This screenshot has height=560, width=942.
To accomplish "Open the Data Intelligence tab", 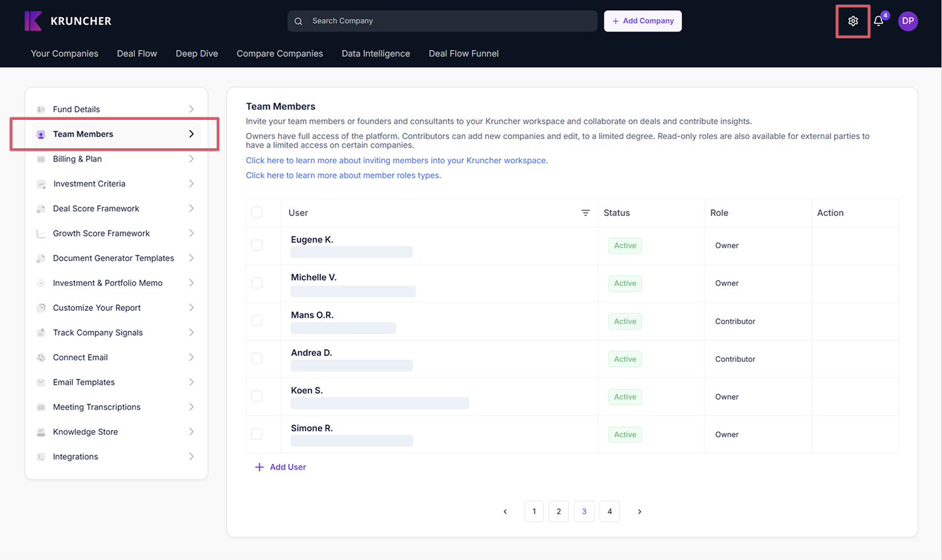I will (375, 53).
